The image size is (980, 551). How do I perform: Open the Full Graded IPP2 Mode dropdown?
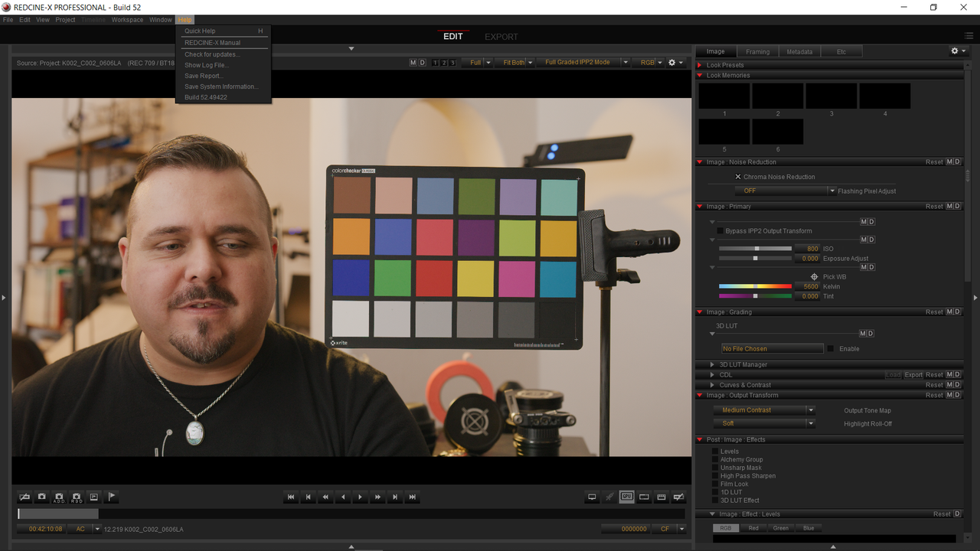coord(583,63)
